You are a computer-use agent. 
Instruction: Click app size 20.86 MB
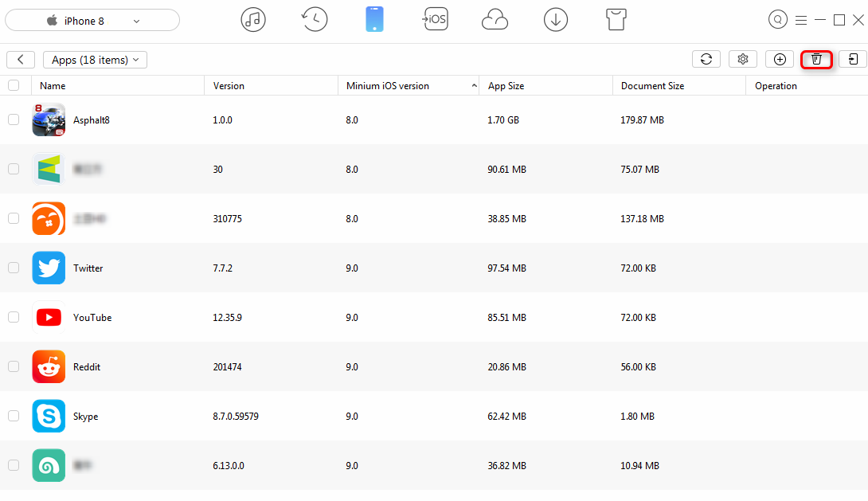[507, 367]
